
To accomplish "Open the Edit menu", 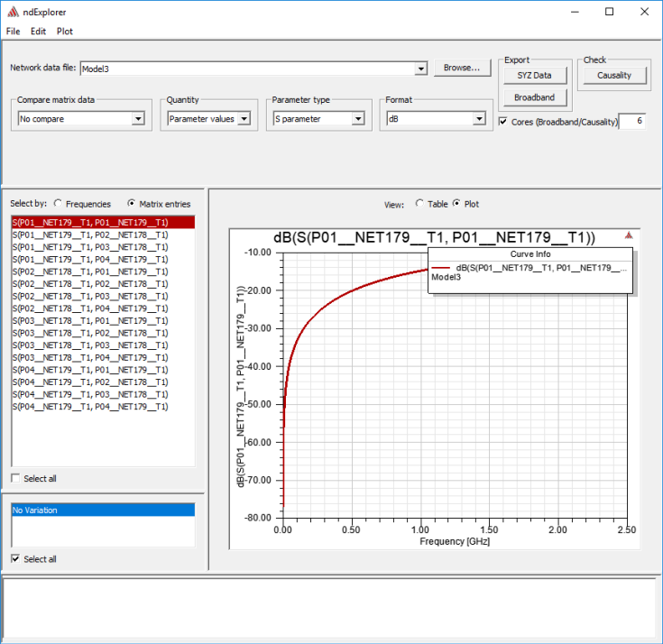I will coord(38,32).
